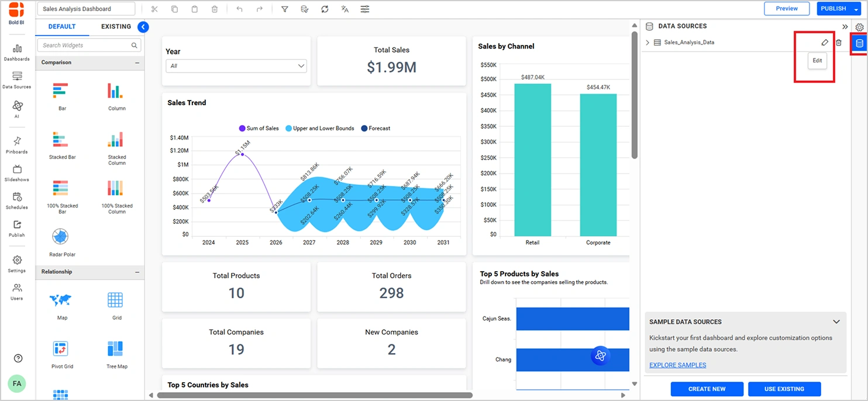Toggle the Sum of Sales legend item
This screenshot has width=868, height=401.
(259, 128)
